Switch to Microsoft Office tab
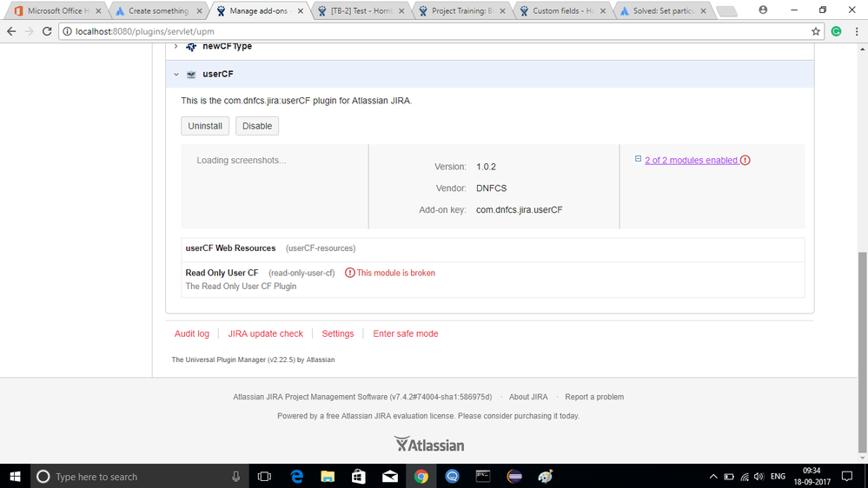Image resolution: width=868 pixels, height=488 pixels. click(x=58, y=10)
